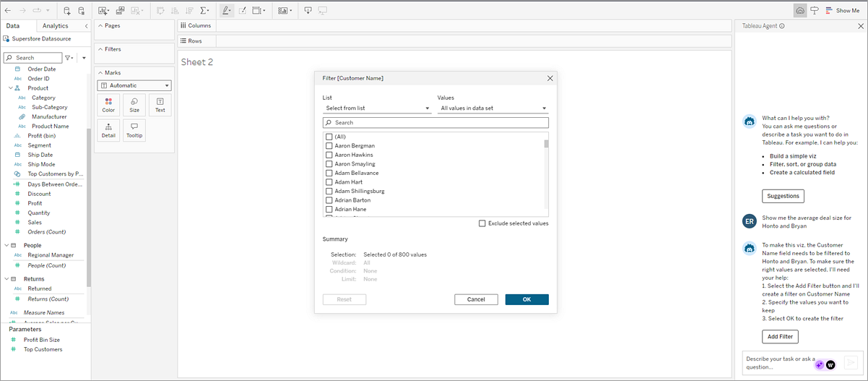Screen dimensions: 868x381
Task: Click the Fit view toolbar icon
Action: [259, 11]
